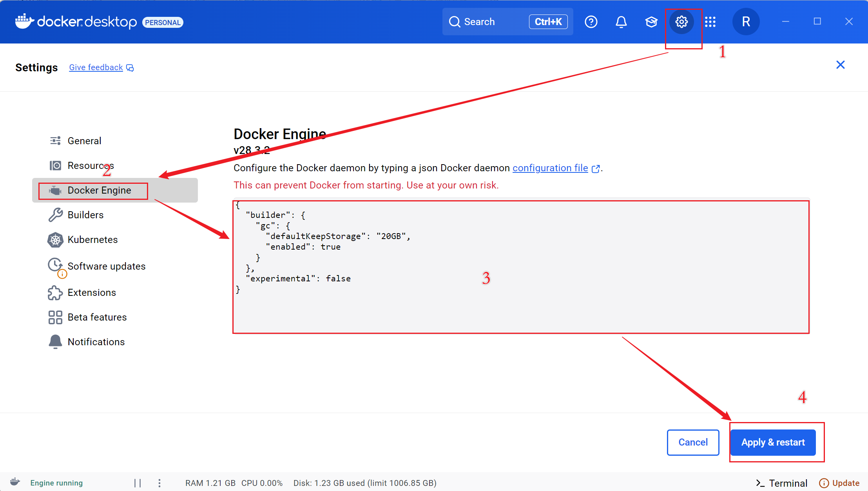Close the Docker Desktop window
This screenshot has height=491, width=868.
(x=849, y=22)
